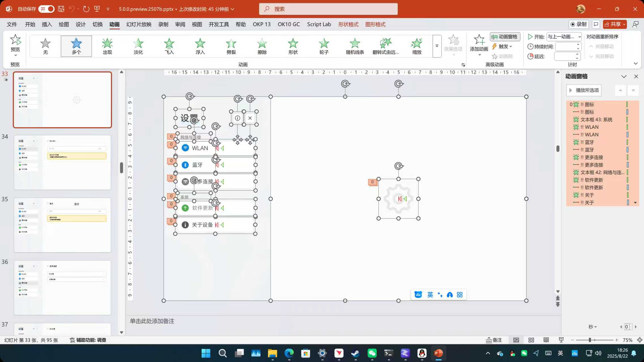Open Reading view from status bar
The height and width of the screenshot is (362, 644).
546,340
